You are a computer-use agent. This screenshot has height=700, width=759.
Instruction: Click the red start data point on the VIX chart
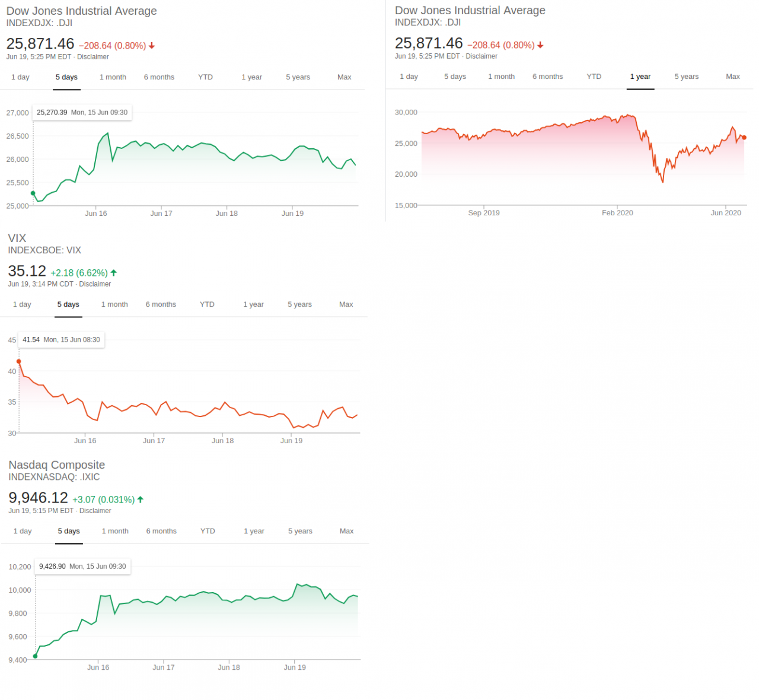[19, 361]
